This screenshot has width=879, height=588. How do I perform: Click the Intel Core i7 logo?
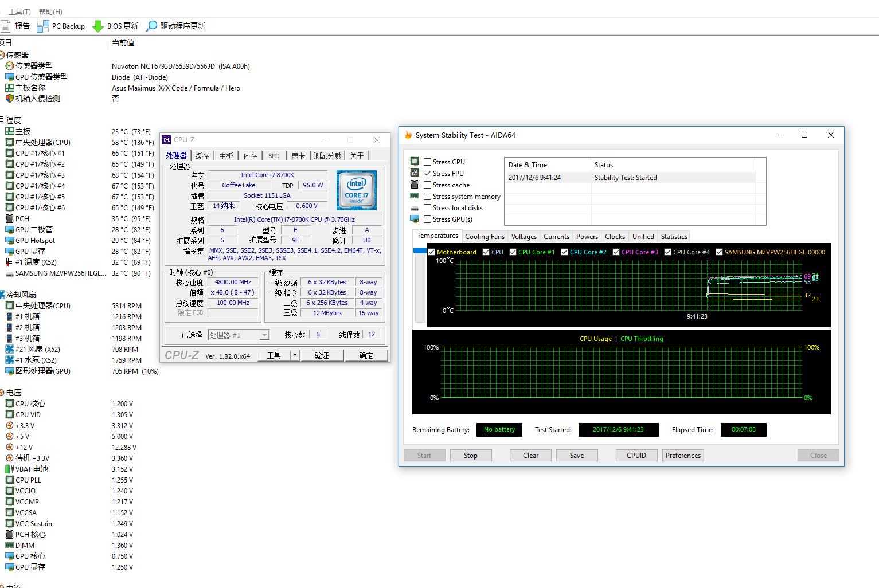click(356, 190)
